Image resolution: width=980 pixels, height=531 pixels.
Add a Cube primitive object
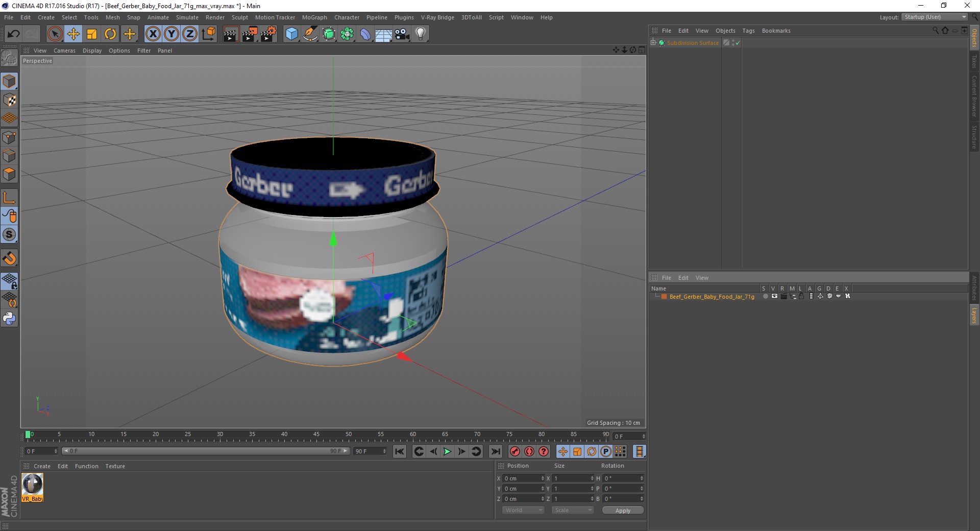pos(291,34)
